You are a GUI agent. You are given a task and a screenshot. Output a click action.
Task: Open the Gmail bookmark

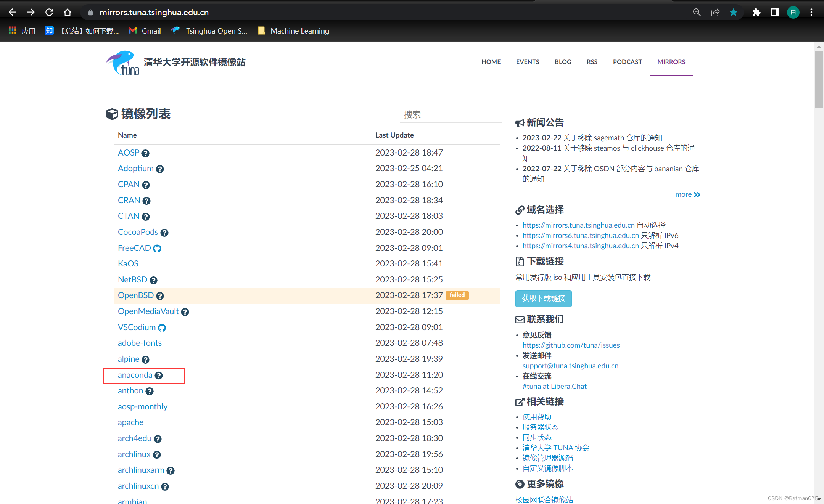(145, 31)
